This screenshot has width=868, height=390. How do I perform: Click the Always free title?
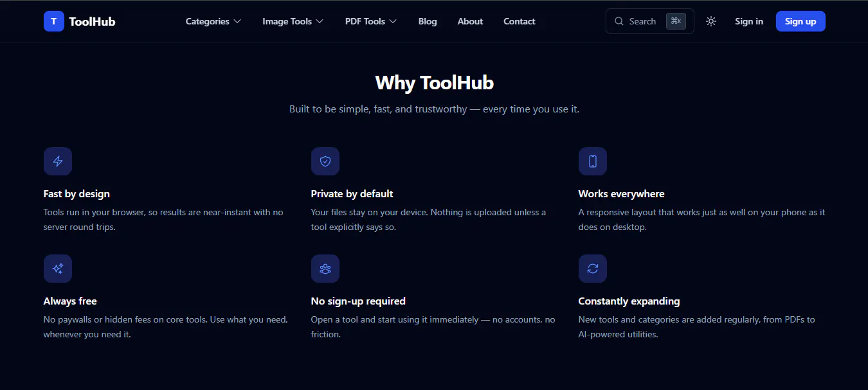coord(70,301)
